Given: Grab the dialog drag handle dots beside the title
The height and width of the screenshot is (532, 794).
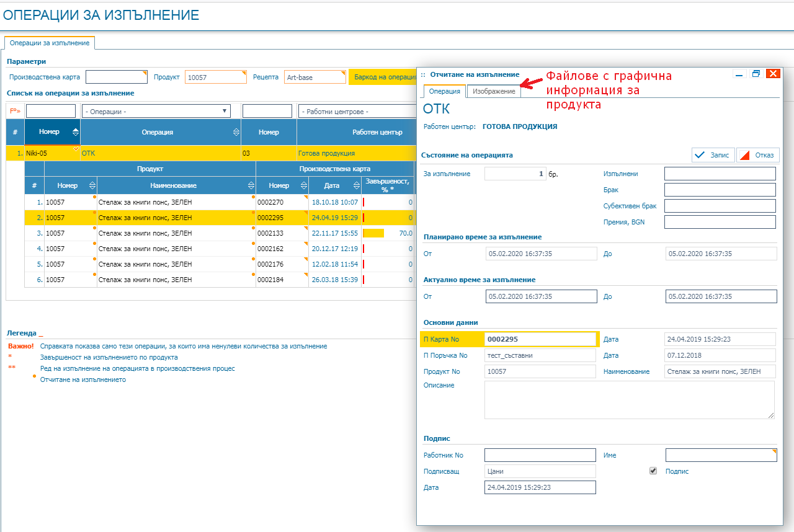Looking at the screenshot, I should coord(423,74).
